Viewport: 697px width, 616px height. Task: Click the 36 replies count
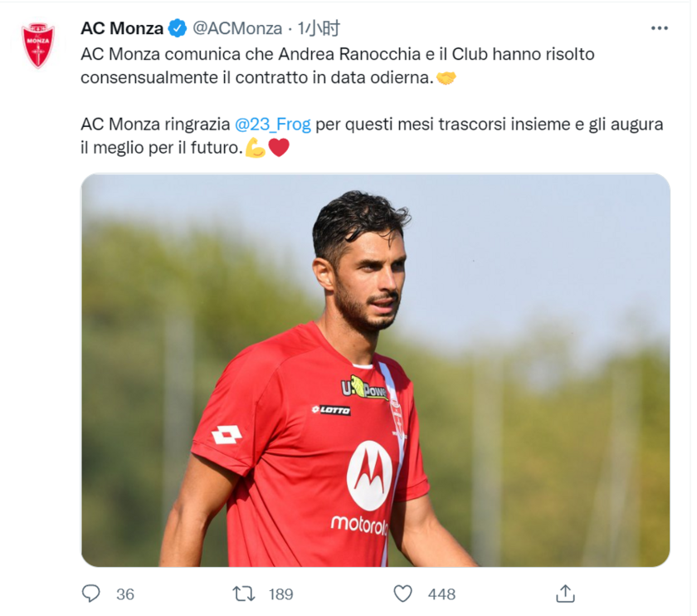[x=125, y=594]
